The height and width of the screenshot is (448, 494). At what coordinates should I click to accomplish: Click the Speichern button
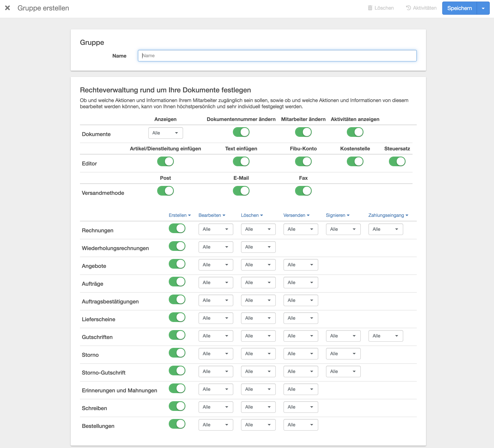pos(459,8)
